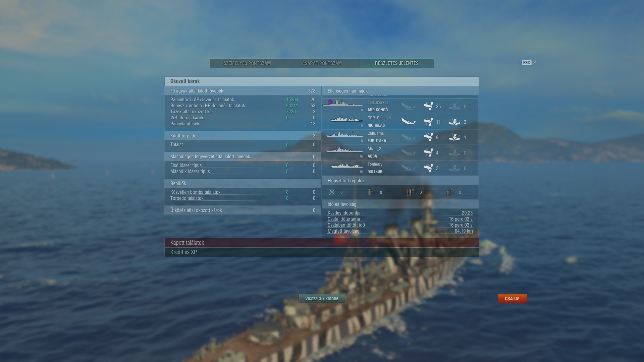Select the Mizar_2 AOBA enemy ship row
The width and height of the screenshot is (644, 362).
pos(400,153)
